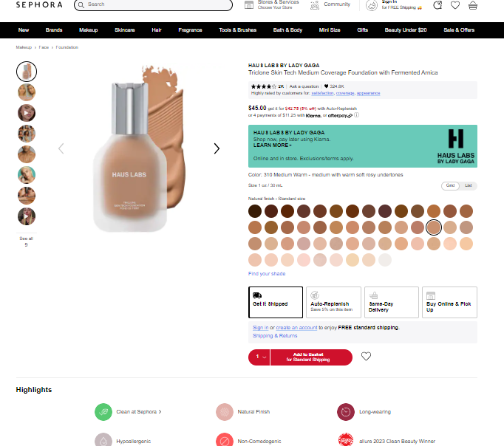Click the create an account link

coord(296,328)
